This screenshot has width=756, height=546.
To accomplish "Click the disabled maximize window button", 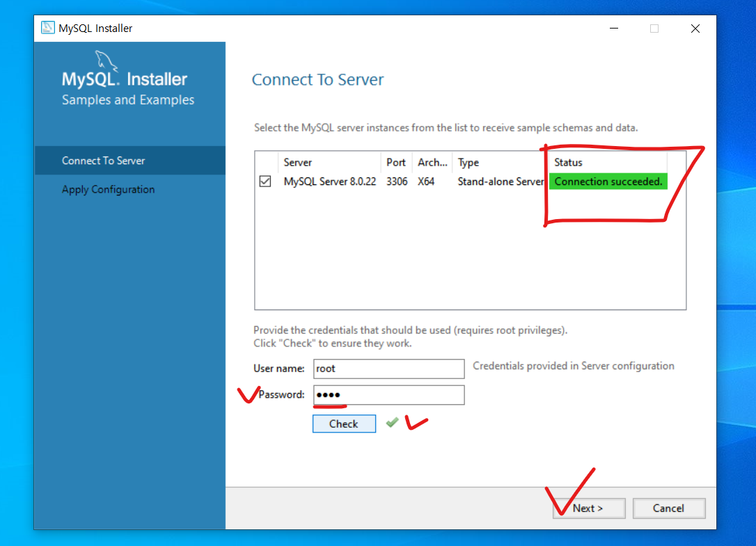I will point(654,29).
